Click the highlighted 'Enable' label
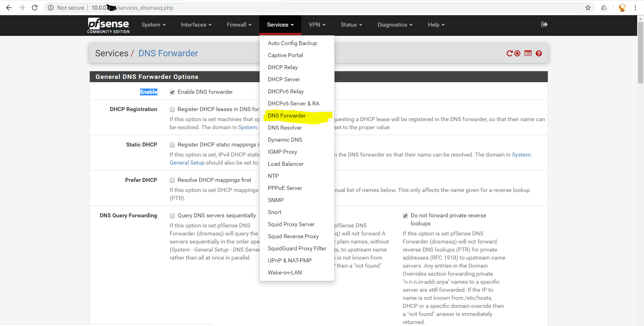The image size is (644, 326). [149, 92]
